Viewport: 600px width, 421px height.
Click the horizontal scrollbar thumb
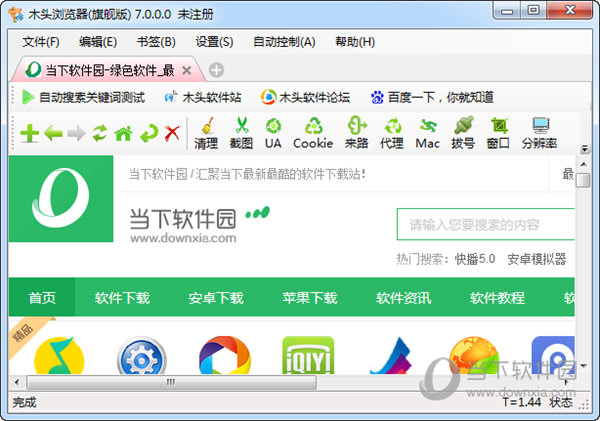point(171,382)
